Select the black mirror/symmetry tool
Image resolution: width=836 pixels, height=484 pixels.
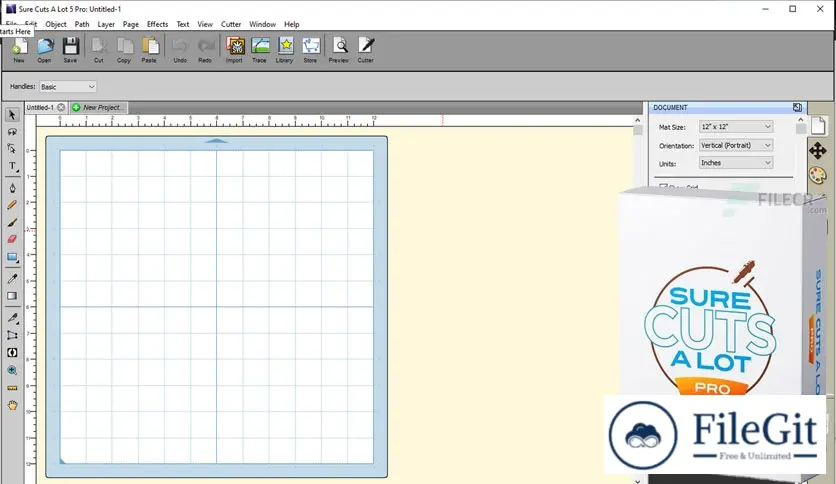[x=12, y=353]
